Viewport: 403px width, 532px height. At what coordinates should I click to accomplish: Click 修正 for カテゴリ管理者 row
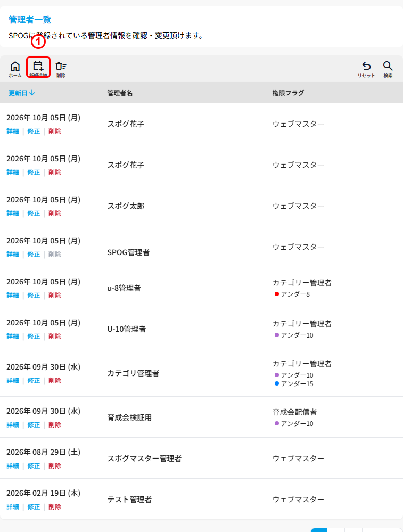pyautogui.click(x=34, y=380)
